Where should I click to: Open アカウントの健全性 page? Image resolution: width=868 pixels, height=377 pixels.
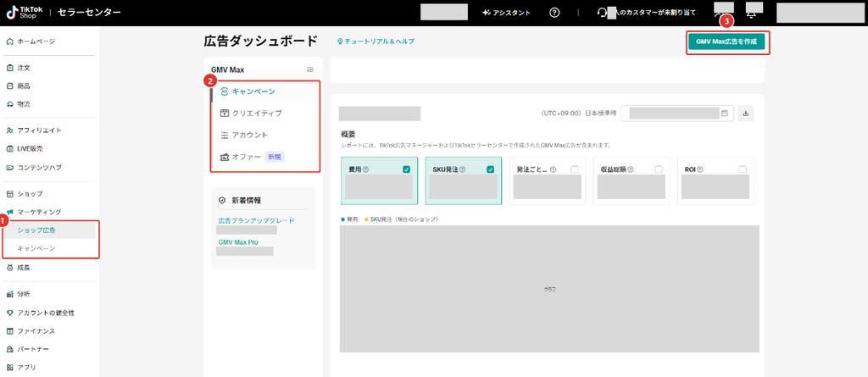(41, 313)
